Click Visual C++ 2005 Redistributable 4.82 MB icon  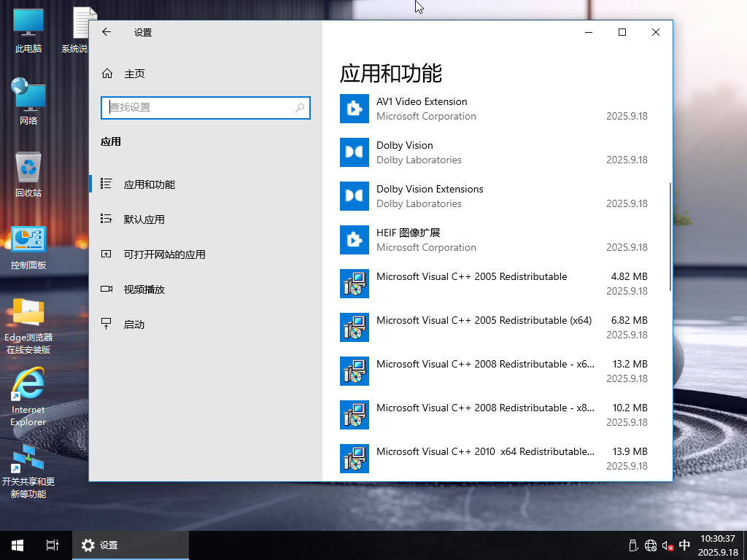(355, 284)
